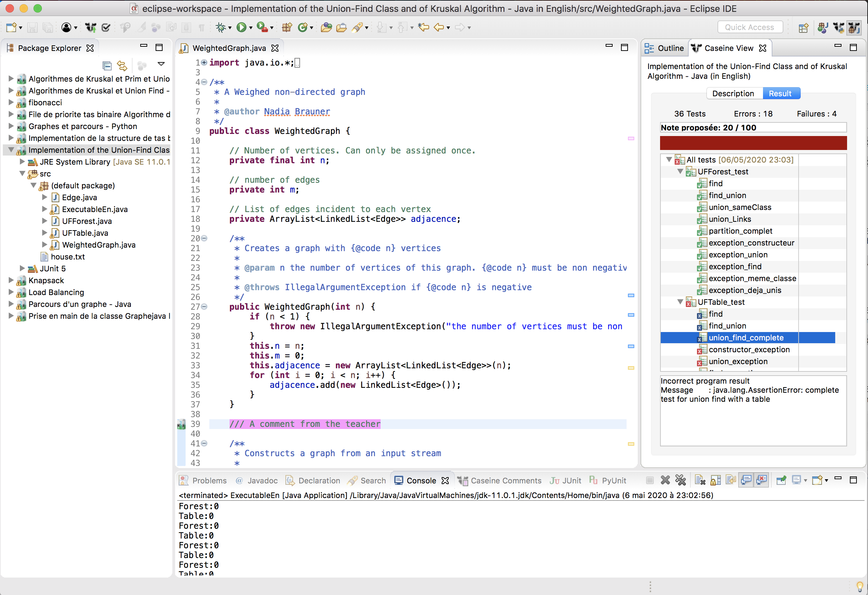
Task: Click the Caseine user account icon
Action: pyautogui.click(x=66, y=27)
